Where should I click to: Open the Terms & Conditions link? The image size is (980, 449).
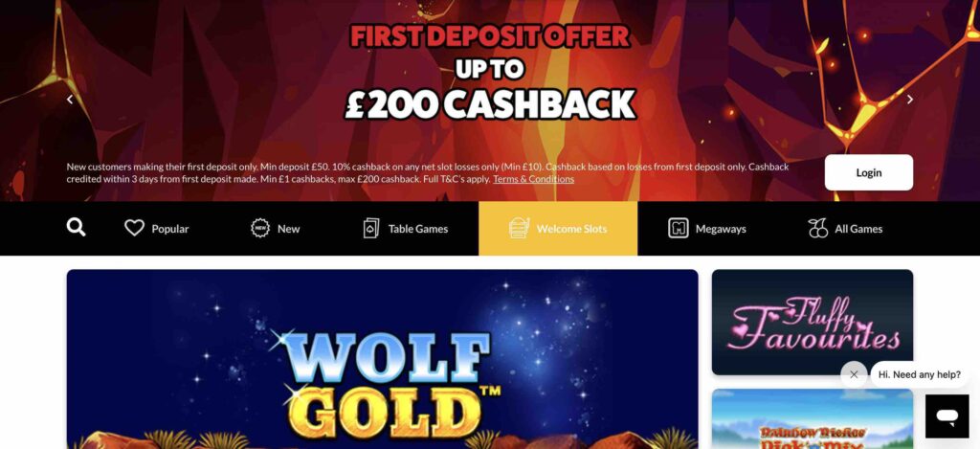coord(533,179)
